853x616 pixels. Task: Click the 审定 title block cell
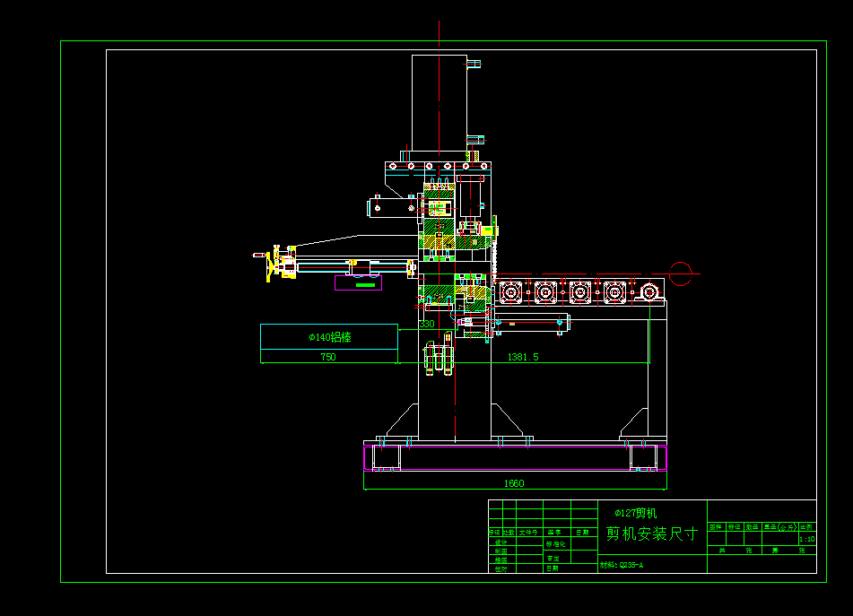553,556
